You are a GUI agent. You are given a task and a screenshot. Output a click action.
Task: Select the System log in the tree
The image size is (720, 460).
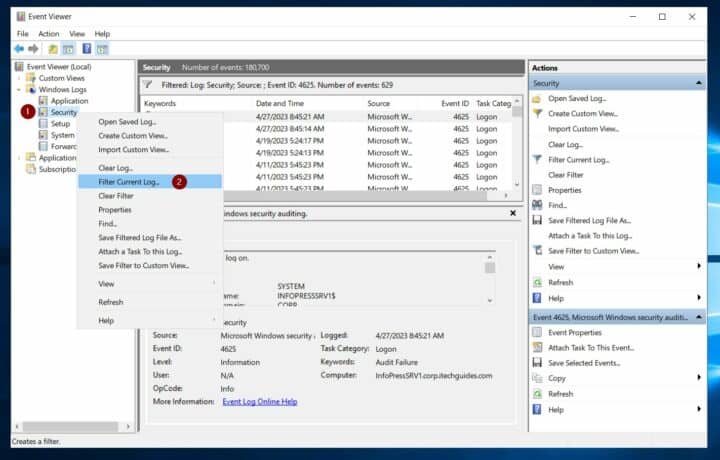pyautogui.click(x=62, y=135)
